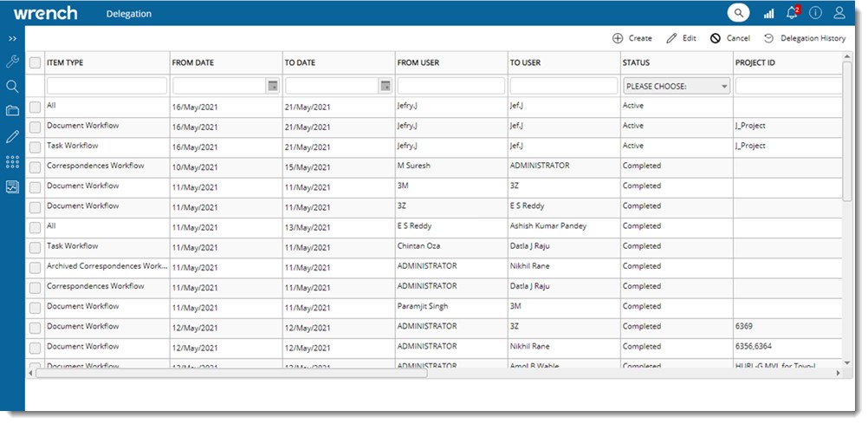Click the Cancel delegation button
The height and width of the screenshot is (424, 868).
(x=729, y=38)
